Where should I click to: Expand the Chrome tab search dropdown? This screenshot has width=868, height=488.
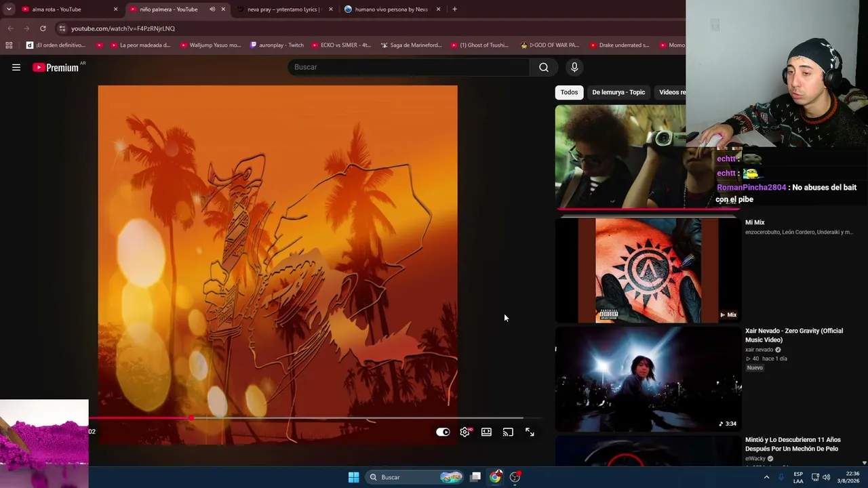point(9,9)
